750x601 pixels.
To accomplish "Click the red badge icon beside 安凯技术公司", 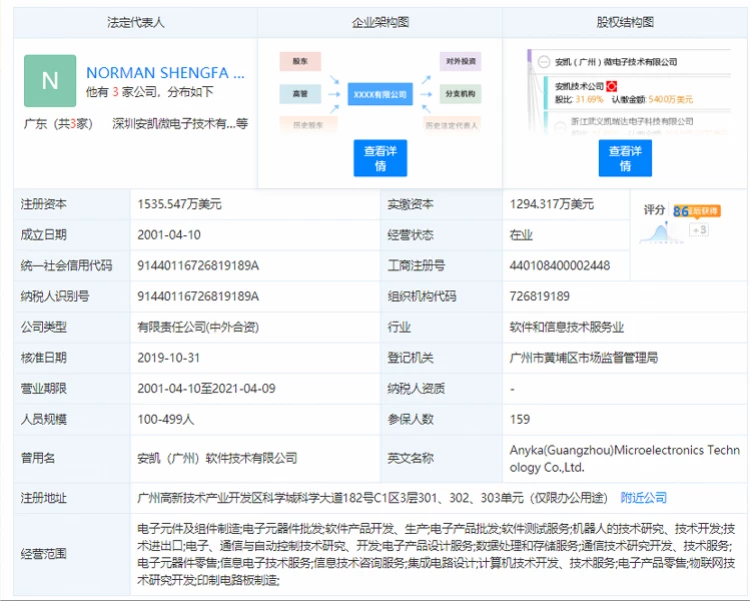I will pyautogui.click(x=611, y=87).
